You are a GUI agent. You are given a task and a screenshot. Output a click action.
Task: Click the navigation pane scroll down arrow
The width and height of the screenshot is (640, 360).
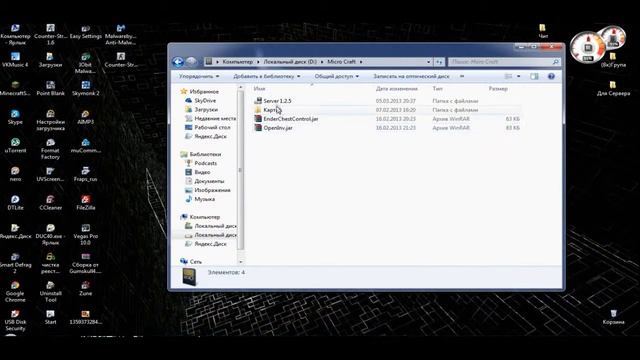click(240, 262)
